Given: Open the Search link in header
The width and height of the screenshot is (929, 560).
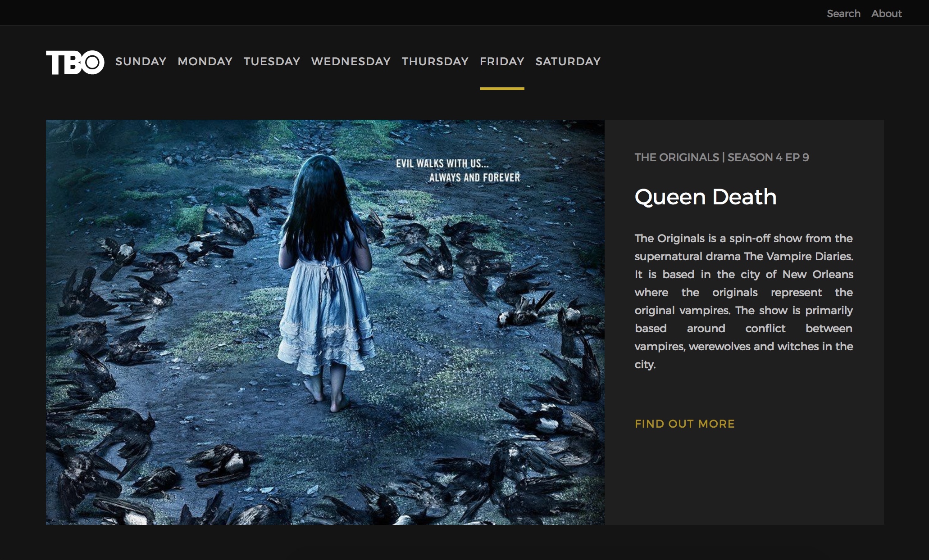Looking at the screenshot, I should pyautogui.click(x=843, y=14).
